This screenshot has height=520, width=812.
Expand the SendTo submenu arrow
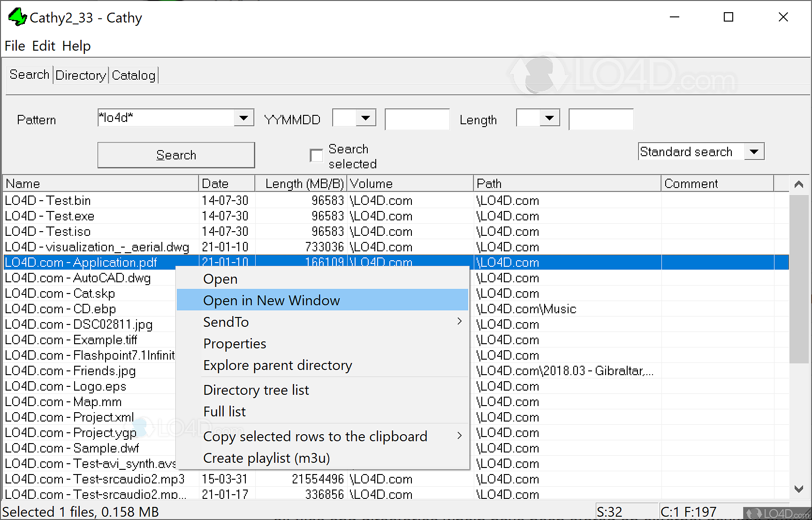459,322
